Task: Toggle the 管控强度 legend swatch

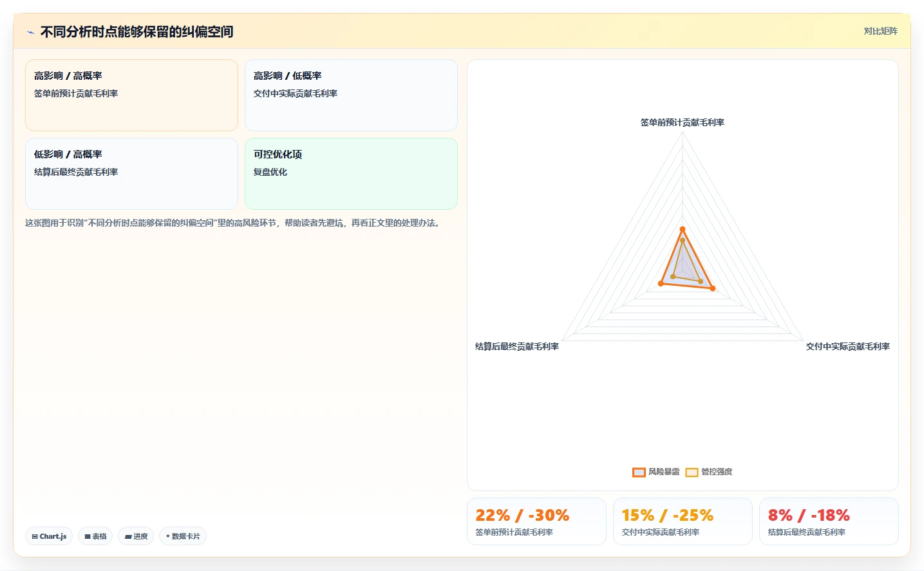Action: point(692,472)
